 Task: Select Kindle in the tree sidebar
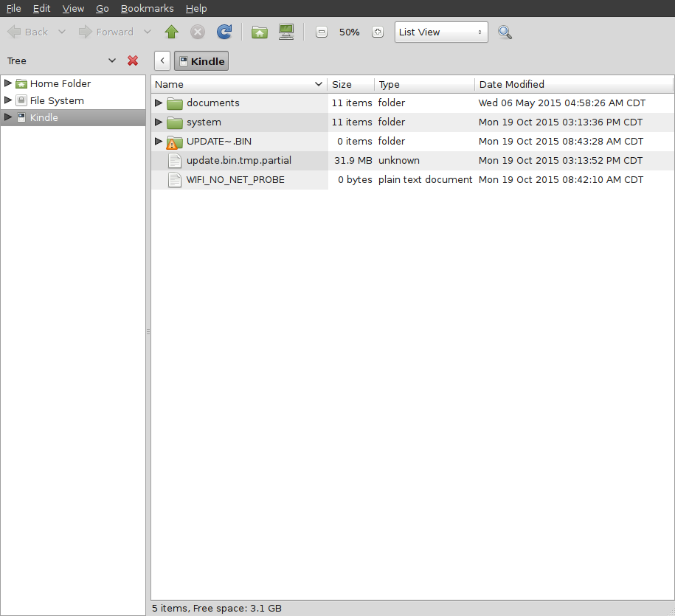pos(44,117)
